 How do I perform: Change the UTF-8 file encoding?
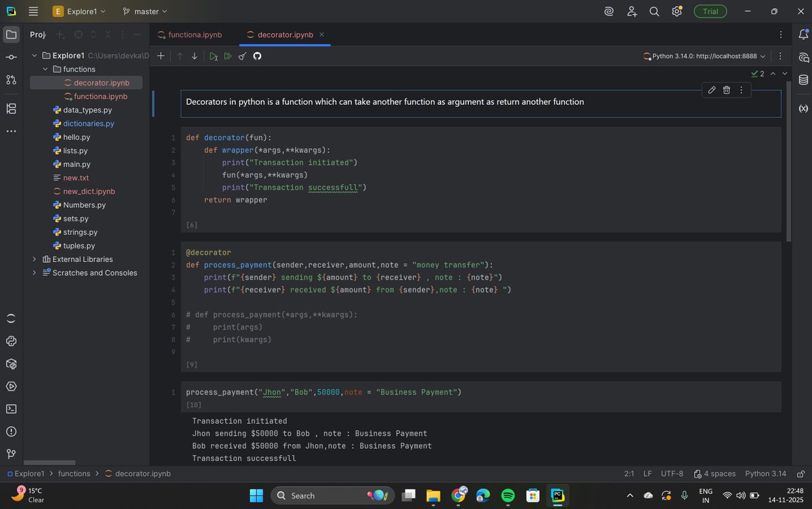tap(672, 474)
